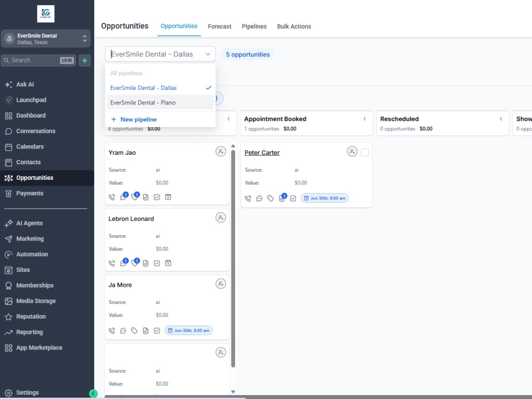The image size is (532, 399).
Task: Click the calendar icon on Yram Jao card
Action: (168, 197)
